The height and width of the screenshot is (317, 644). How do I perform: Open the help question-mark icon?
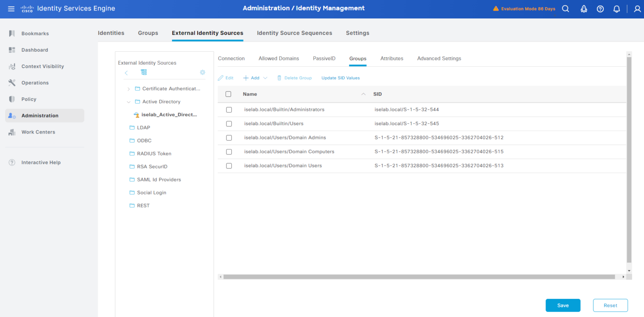click(x=600, y=8)
